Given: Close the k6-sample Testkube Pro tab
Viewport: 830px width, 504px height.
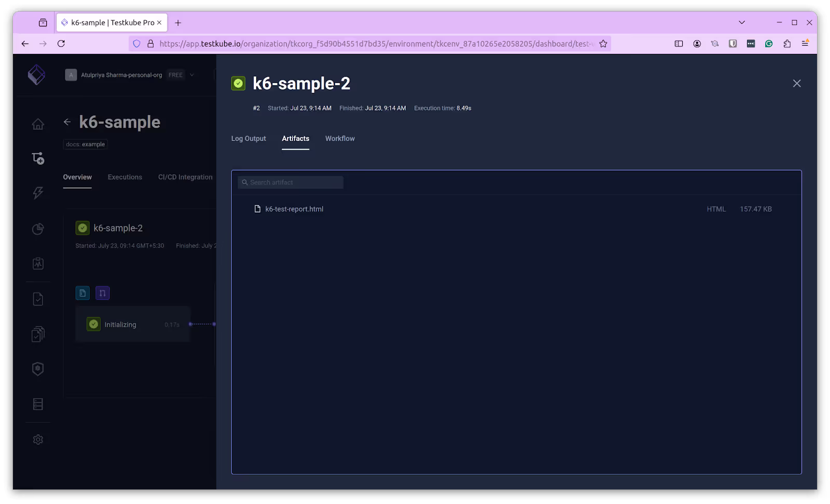Looking at the screenshot, I should [x=159, y=23].
